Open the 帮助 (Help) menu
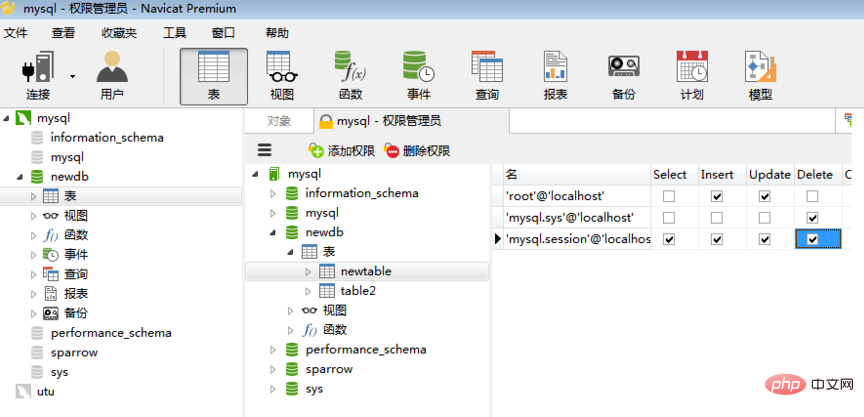The image size is (864, 417). coord(277,33)
